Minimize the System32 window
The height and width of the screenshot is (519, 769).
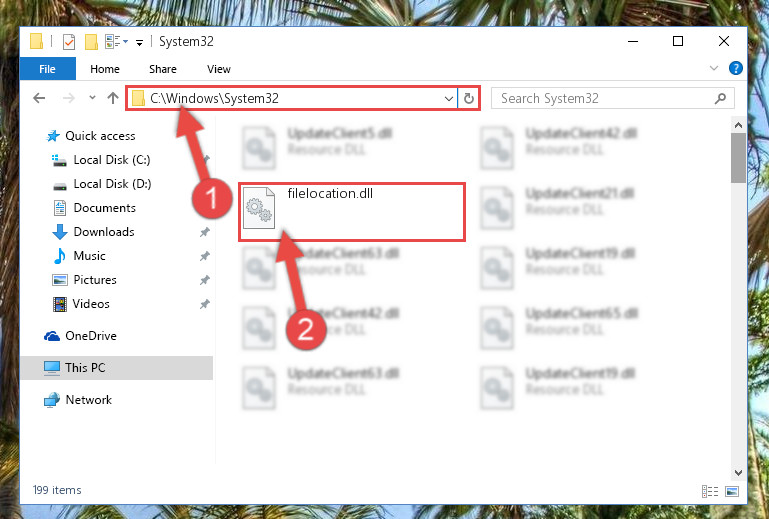633,41
